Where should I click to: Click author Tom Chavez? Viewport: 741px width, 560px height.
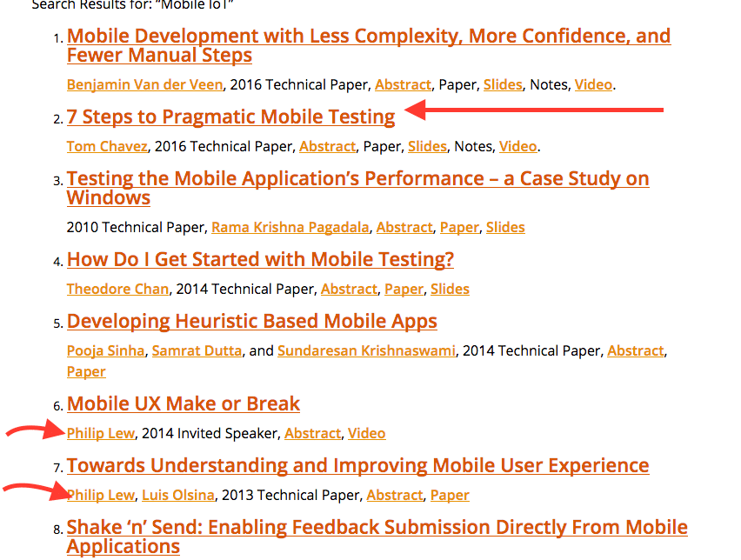coord(105,146)
